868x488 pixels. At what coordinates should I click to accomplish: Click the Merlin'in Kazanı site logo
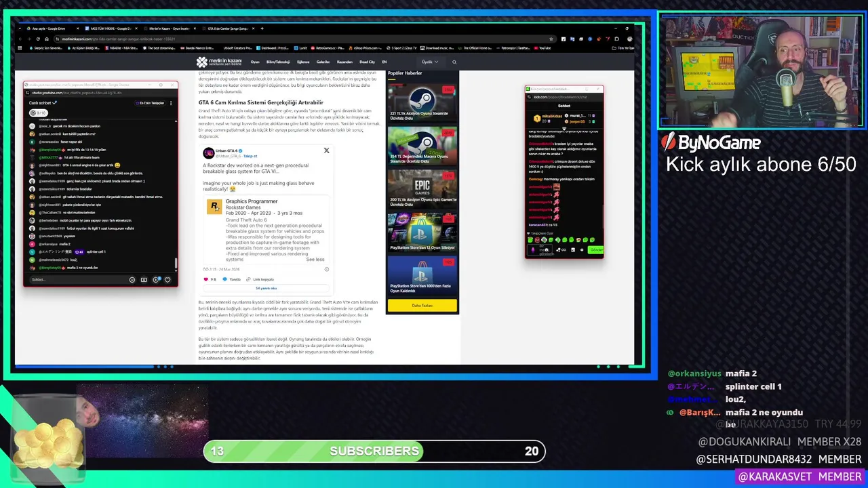219,62
